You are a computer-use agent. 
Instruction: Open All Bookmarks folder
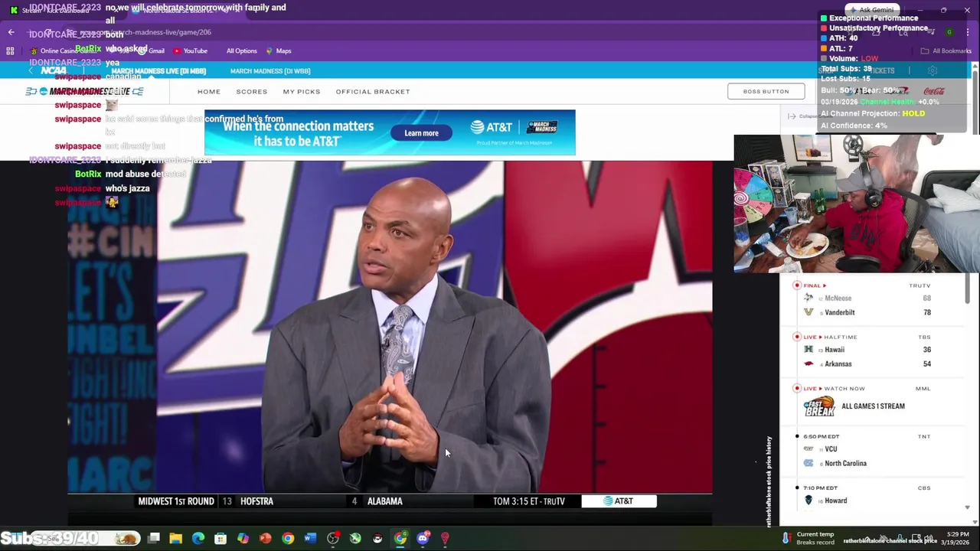(946, 51)
